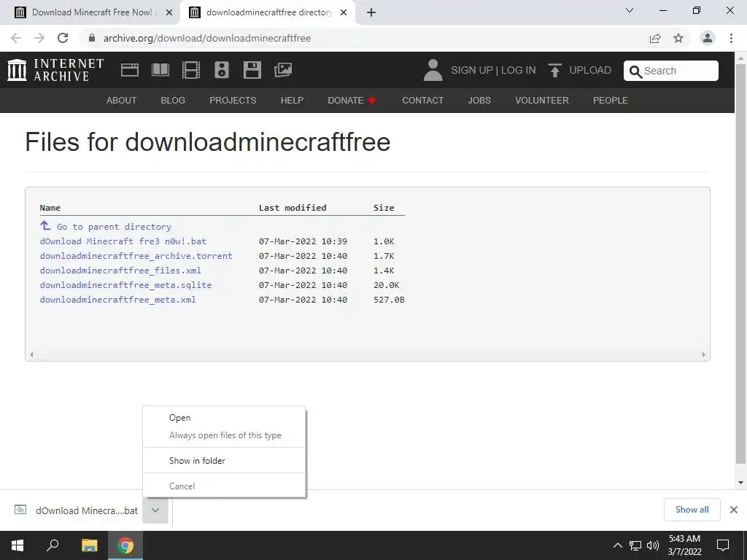The height and width of the screenshot is (560, 747).
Task: Reload the page
Action: (x=63, y=38)
